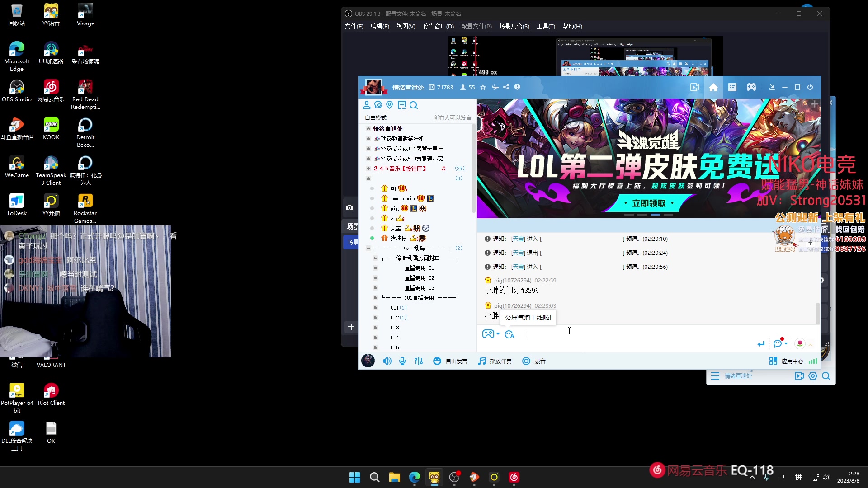Open the sound mixer equalizer icon
868x488 pixels.
(x=419, y=361)
